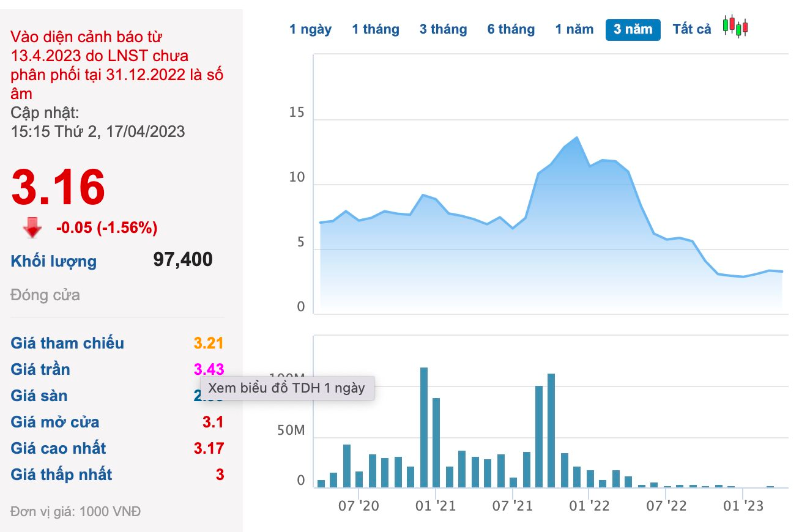Select the Giá trần label
Viewport: 810px width, 532px height.
(x=40, y=369)
